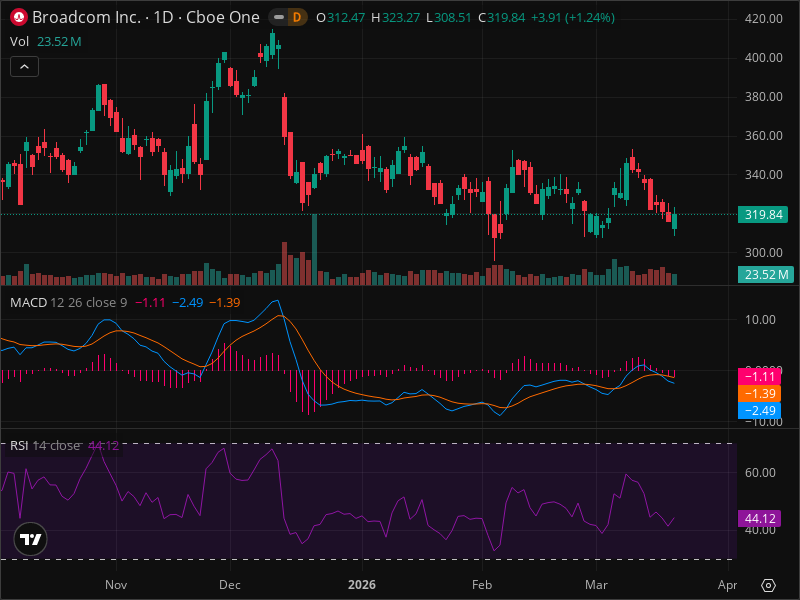Click the purple 44.12 RSI axis label
800x600 pixels.
(x=759, y=518)
